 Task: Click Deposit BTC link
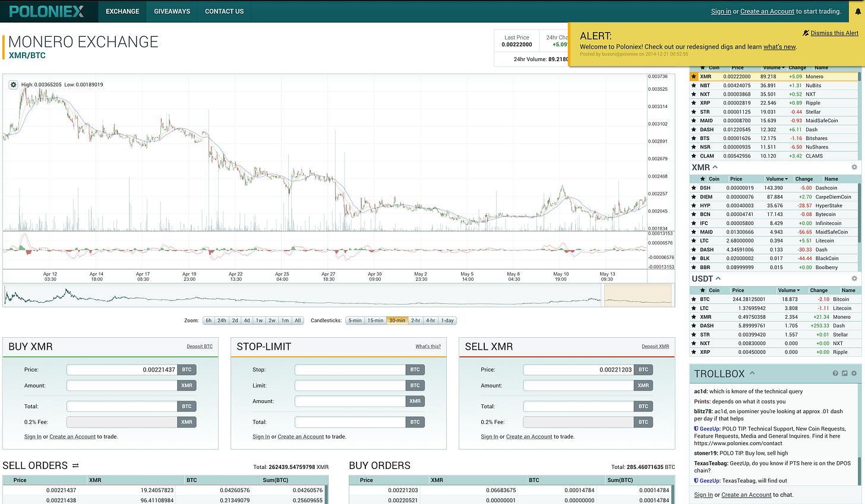[200, 347]
